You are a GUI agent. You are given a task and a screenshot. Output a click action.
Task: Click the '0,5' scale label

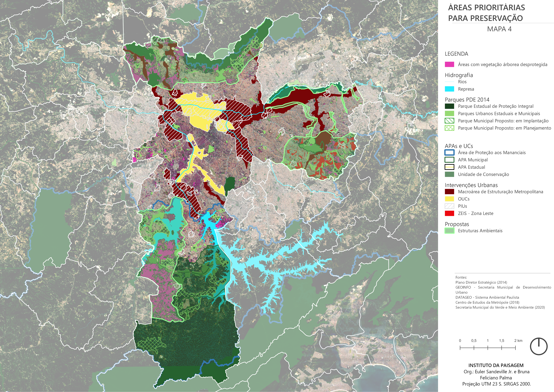474,341
